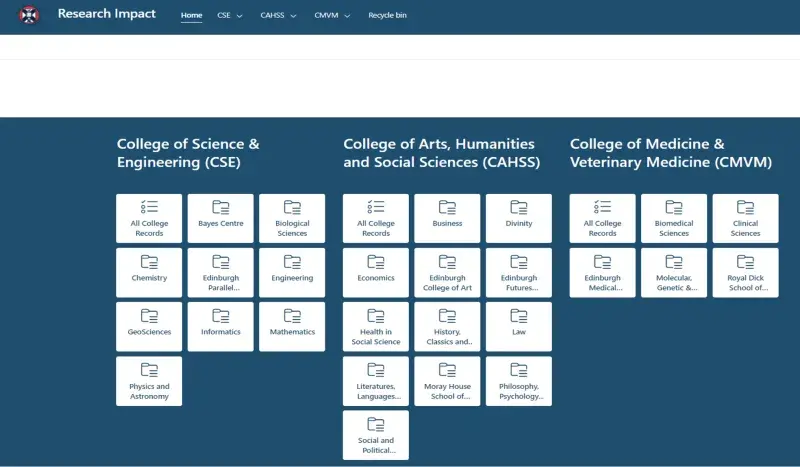Open the Molecular, Genetic &... tile
Screen dimensions: 800x467
pyautogui.click(x=674, y=273)
